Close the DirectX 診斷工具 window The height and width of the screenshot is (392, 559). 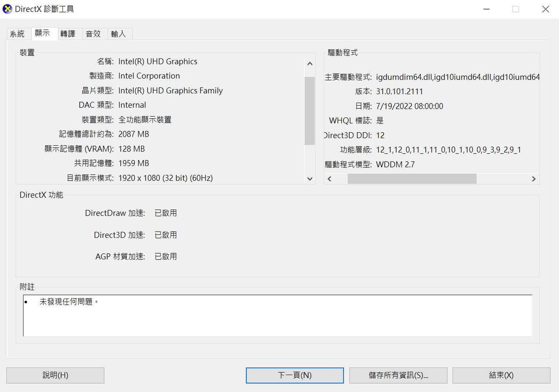coord(545,9)
